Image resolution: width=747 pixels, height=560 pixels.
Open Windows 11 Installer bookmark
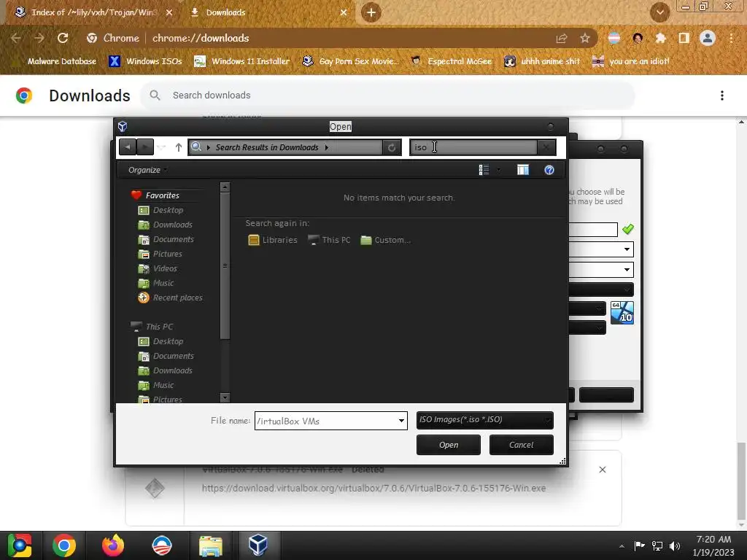coord(242,61)
